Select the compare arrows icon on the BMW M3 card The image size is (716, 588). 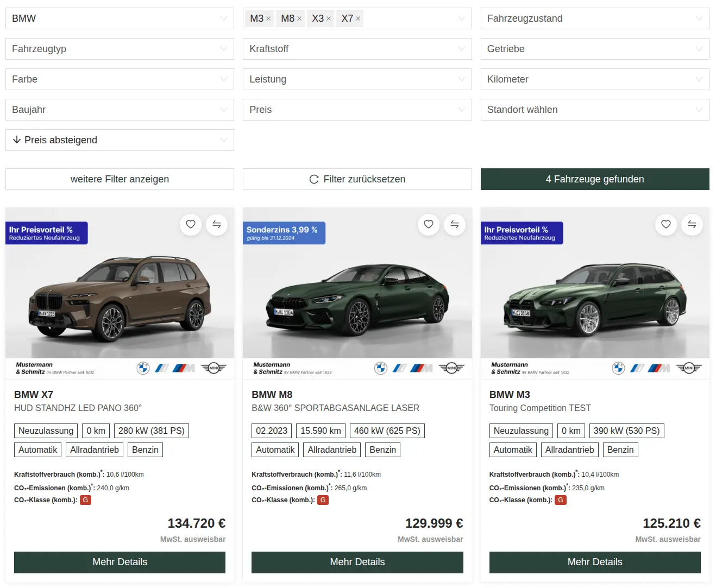692,225
